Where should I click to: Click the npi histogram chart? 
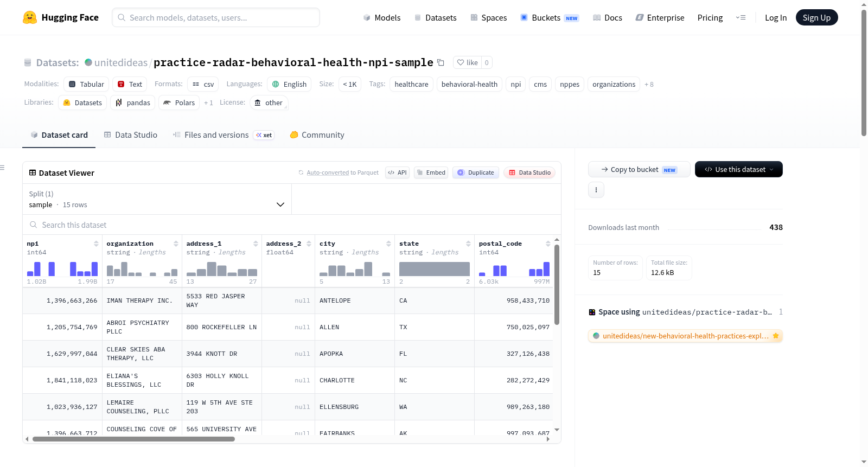[62, 269]
